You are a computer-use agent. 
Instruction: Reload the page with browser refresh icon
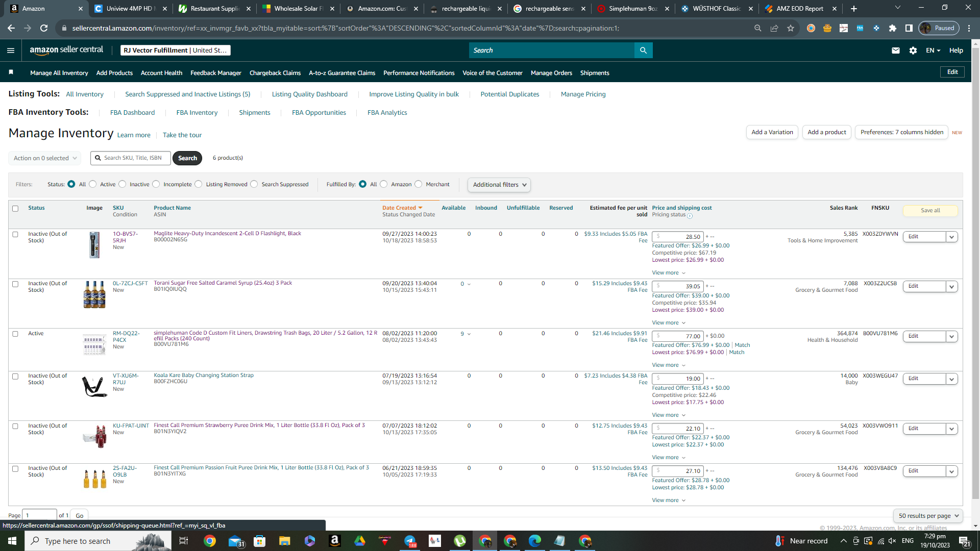click(44, 28)
